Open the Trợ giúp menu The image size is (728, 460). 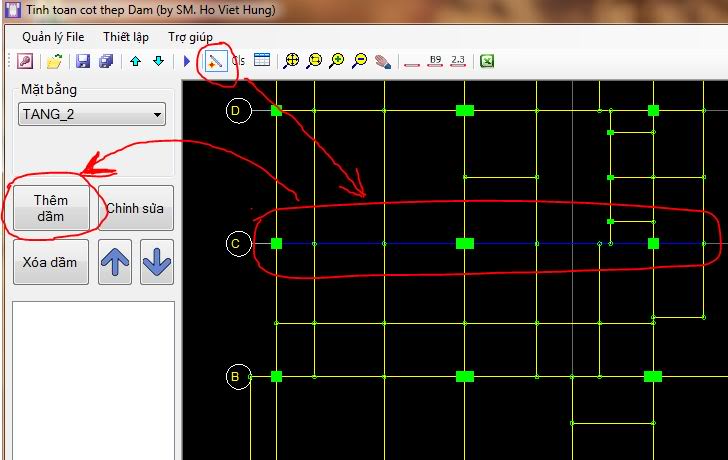coord(190,37)
